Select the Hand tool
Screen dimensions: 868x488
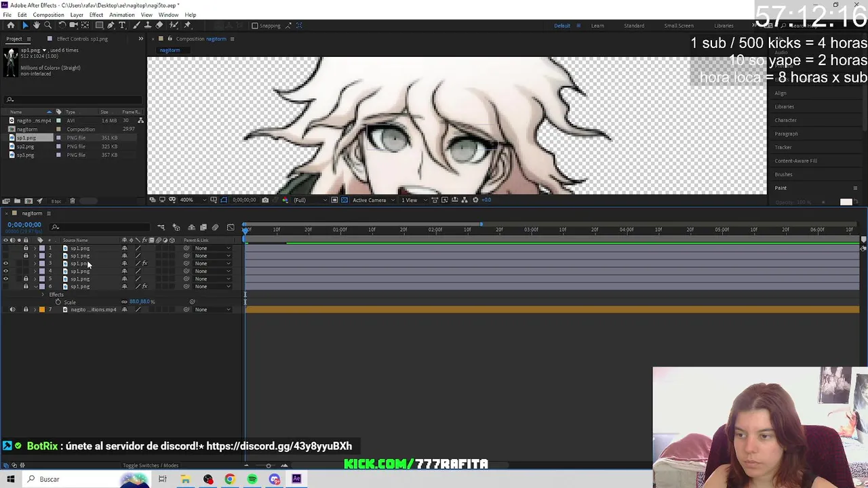[37, 25]
